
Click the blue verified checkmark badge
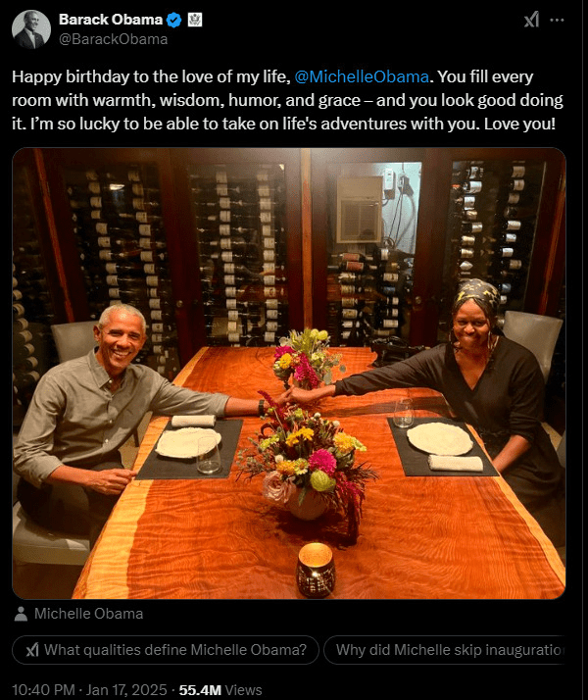tap(173, 20)
